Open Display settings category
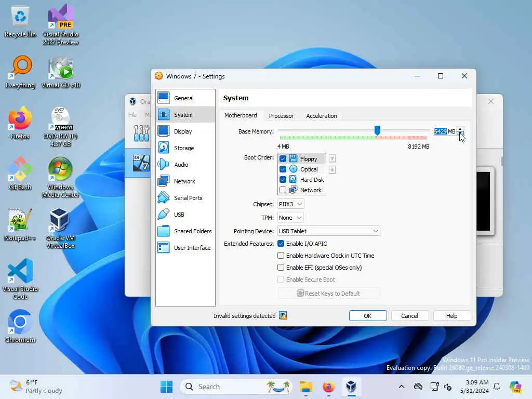Screen dimensions: 532x399 pos(185,131)
